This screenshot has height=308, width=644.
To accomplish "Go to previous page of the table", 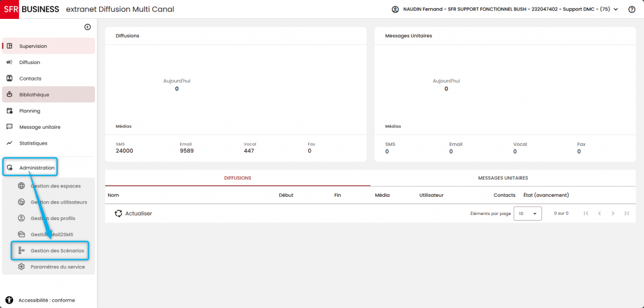I will click(x=599, y=214).
